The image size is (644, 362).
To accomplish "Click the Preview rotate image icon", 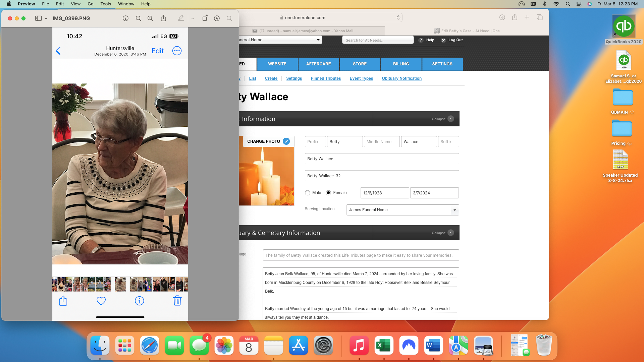I will 205,18.
